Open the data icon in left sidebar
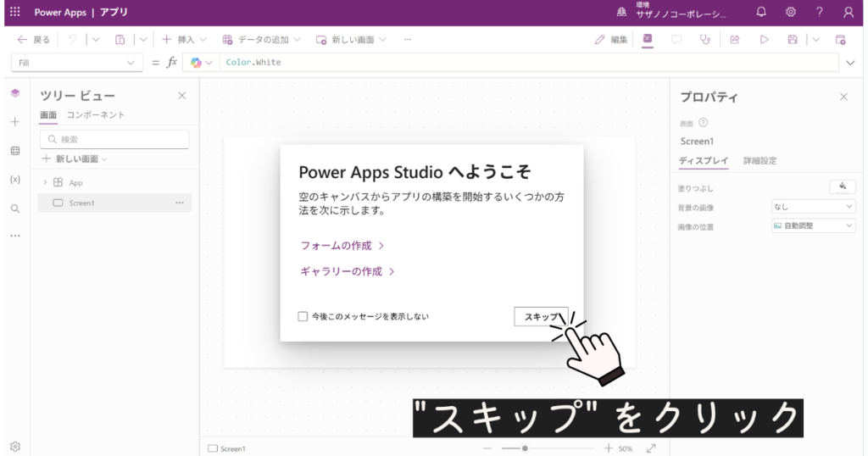Image resolution: width=868 pixels, height=456 pixels. [x=14, y=151]
